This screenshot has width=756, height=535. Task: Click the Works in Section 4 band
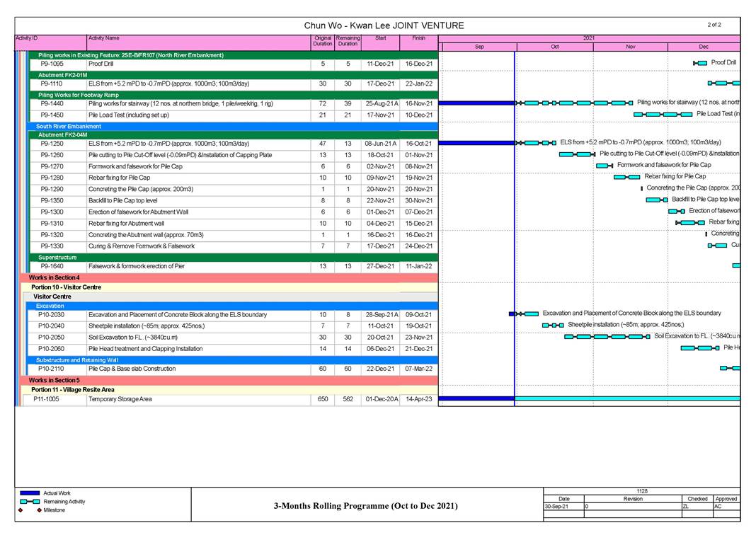point(229,277)
